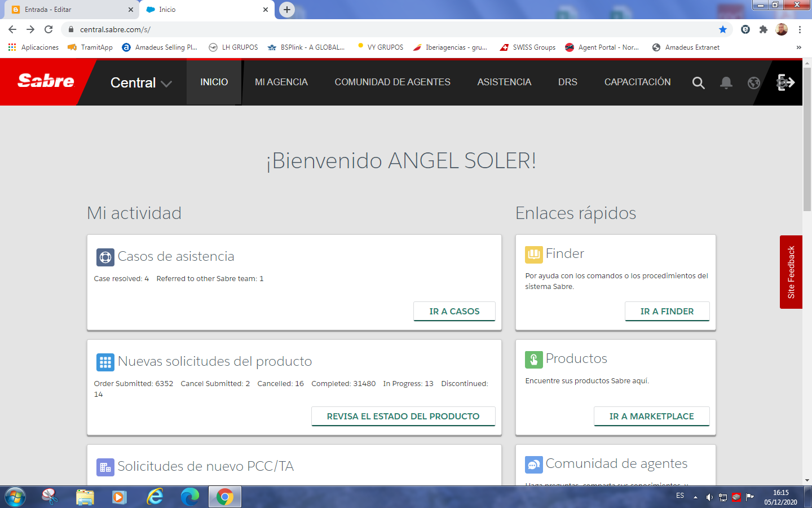
Task: Reload the page
Action: click(48, 29)
